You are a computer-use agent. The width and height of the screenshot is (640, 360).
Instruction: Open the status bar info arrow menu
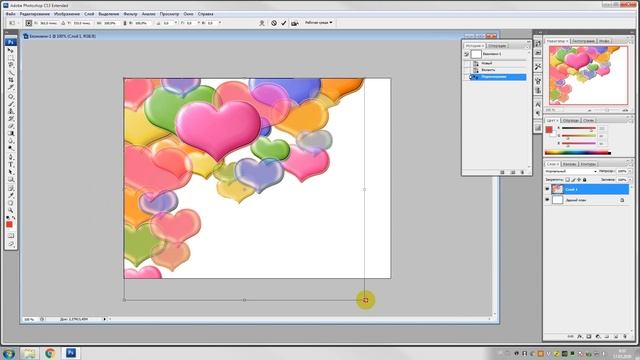pos(104,319)
